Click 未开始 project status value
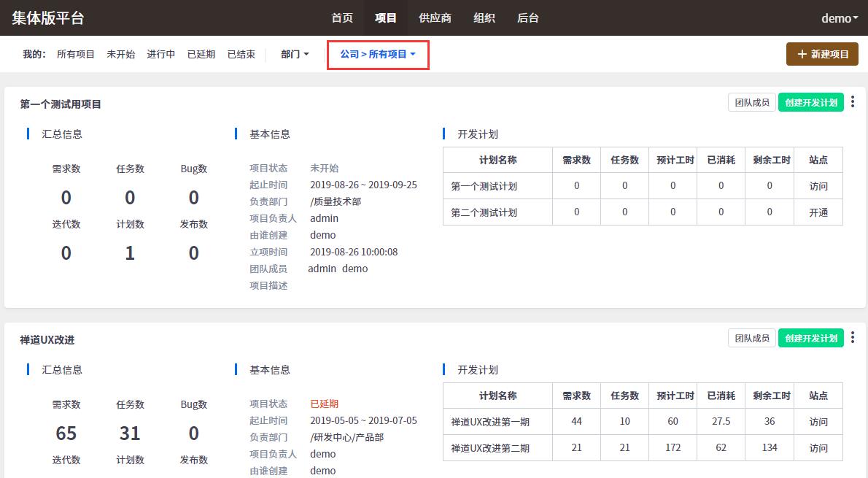Screen dimensions: 868x478 [324, 168]
